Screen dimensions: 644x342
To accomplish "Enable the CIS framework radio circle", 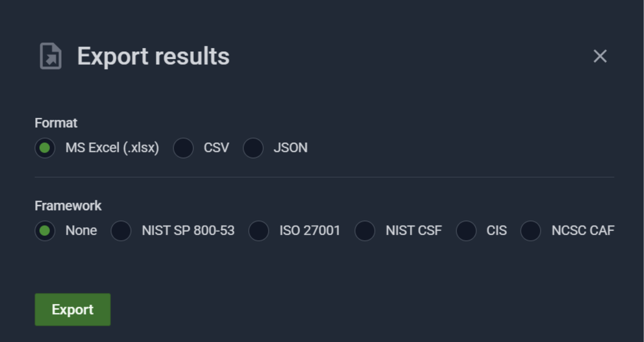I will (466, 231).
